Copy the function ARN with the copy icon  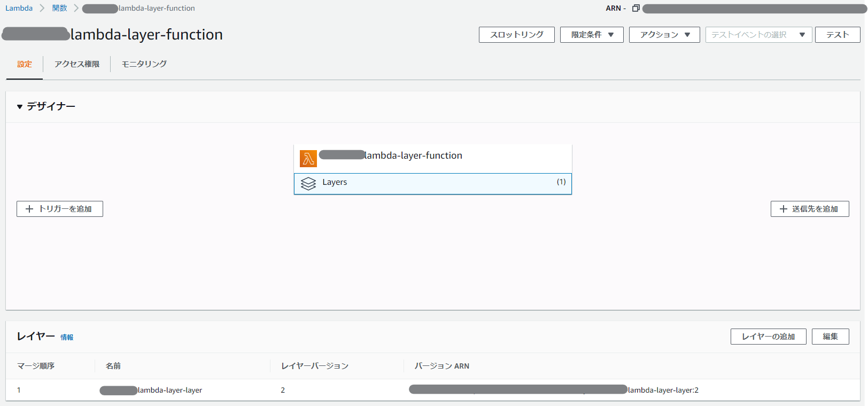coord(636,8)
